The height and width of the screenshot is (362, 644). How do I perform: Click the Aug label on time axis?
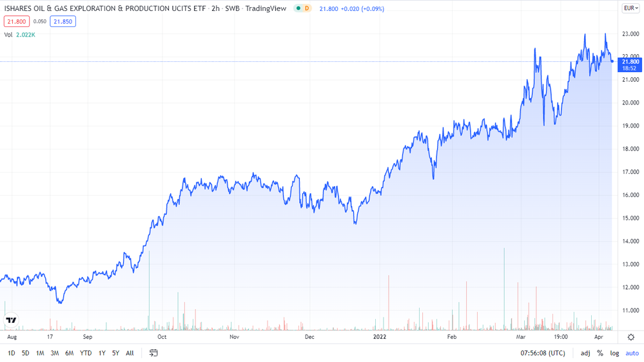point(12,337)
